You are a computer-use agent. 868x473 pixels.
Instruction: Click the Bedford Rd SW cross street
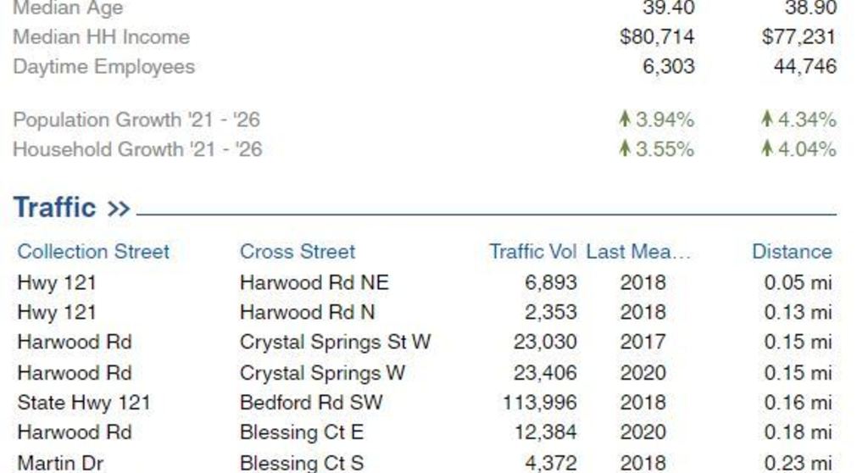(x=311, y=403)
